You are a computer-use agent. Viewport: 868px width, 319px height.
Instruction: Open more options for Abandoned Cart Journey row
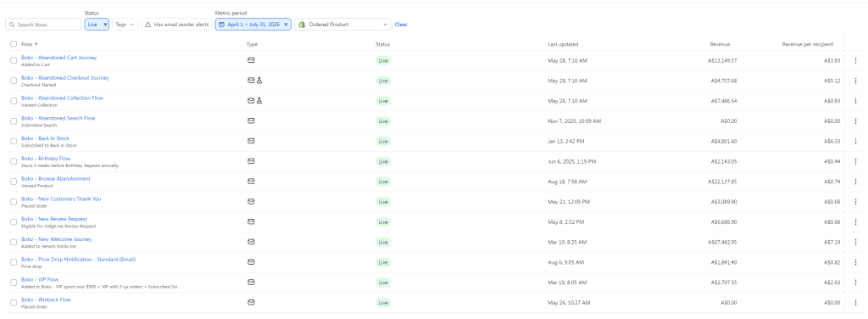pos(855,61)
